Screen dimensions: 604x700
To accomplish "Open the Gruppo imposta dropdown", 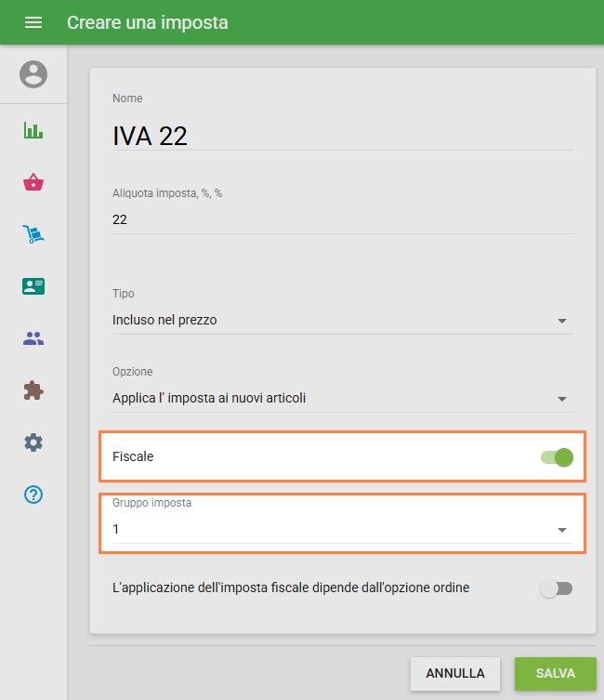I will (x=342, y=529).
